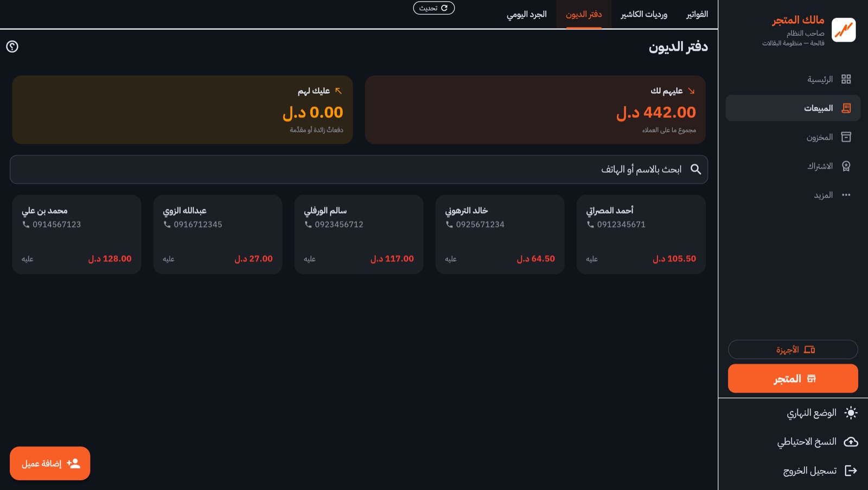Click the store logo icon in sidebar
Screen dimensions: 868x490
click(x=844, y=30)
